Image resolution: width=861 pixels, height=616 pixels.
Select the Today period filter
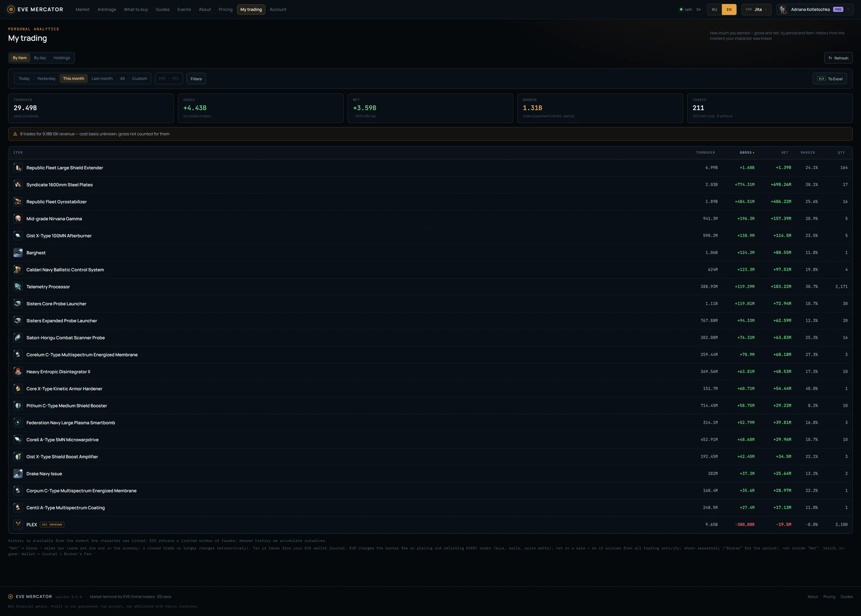coord(24,78)
